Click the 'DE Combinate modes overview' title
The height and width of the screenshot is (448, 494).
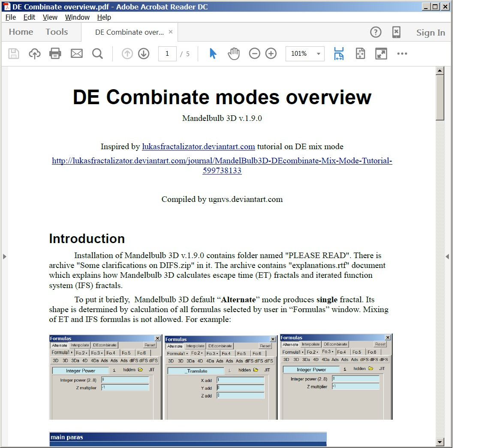[222, 97]
